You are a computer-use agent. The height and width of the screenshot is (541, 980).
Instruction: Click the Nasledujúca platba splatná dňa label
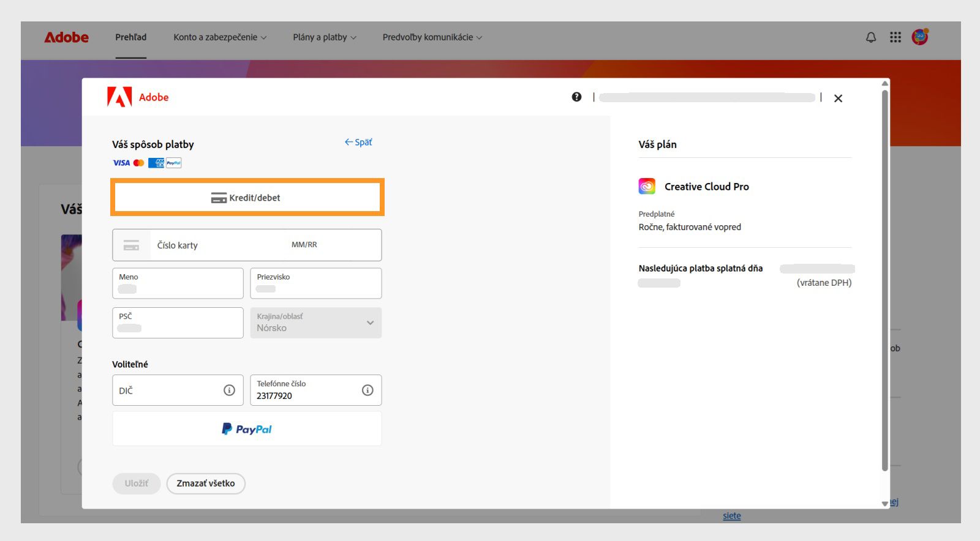point(701,268)
